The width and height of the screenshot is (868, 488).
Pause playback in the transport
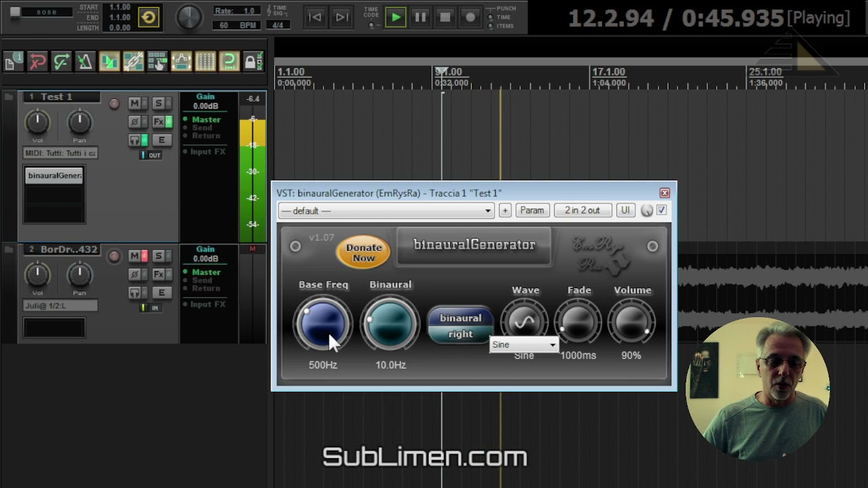420,18
